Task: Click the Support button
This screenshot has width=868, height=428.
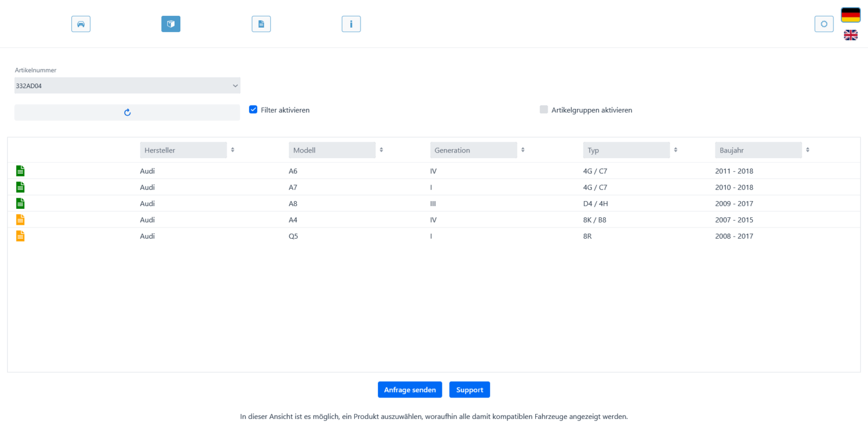Action: click(469, 390)
